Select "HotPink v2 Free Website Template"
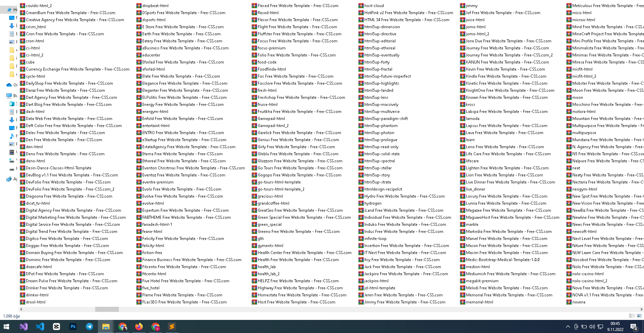 pos(406,13)
